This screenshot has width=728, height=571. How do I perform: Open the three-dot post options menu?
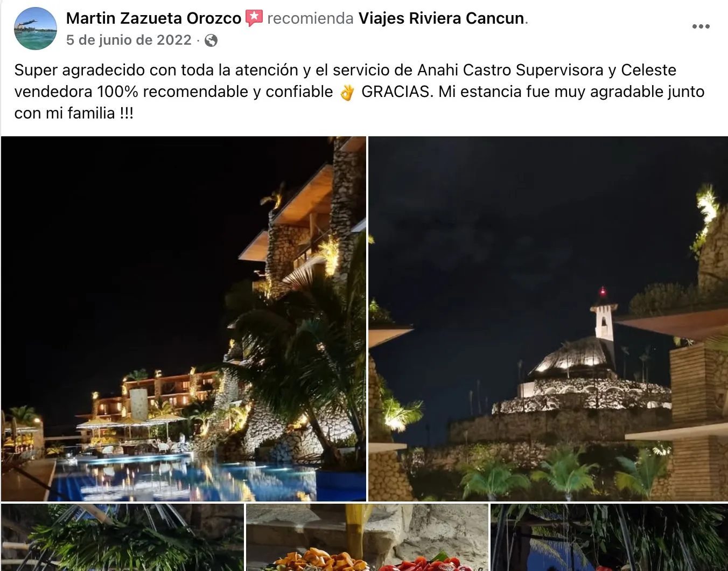[x=701, y=26]
